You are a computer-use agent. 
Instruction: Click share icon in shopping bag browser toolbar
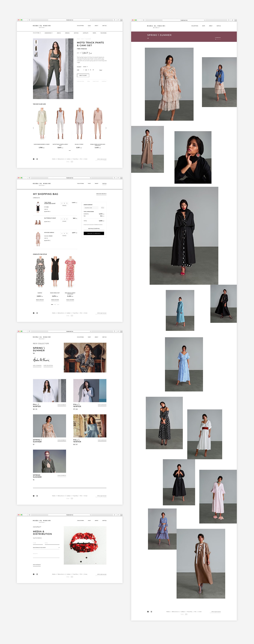click(114, 178)
